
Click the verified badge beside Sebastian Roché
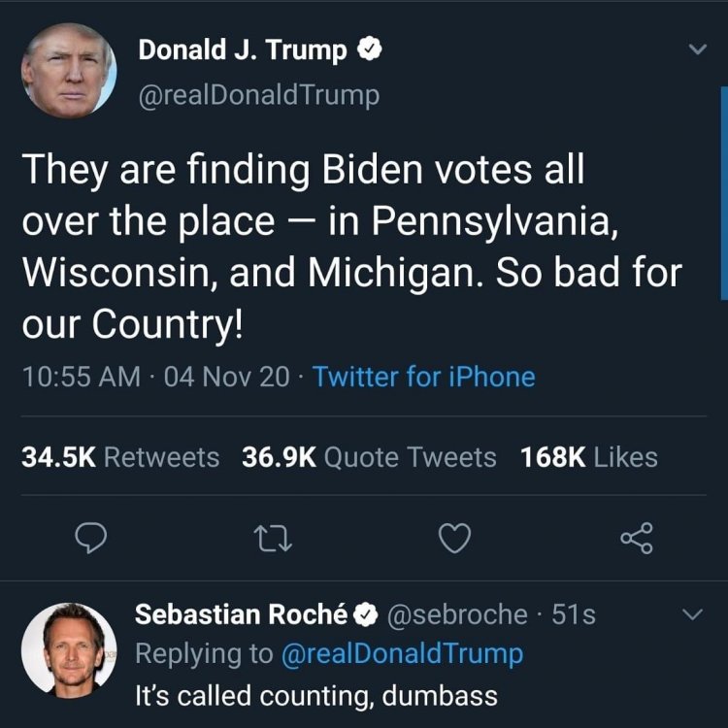pos(364,614)
